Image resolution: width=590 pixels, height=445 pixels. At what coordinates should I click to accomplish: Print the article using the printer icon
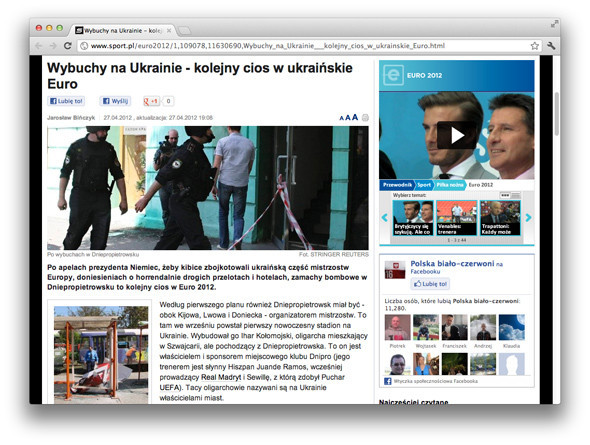(365, 118)
